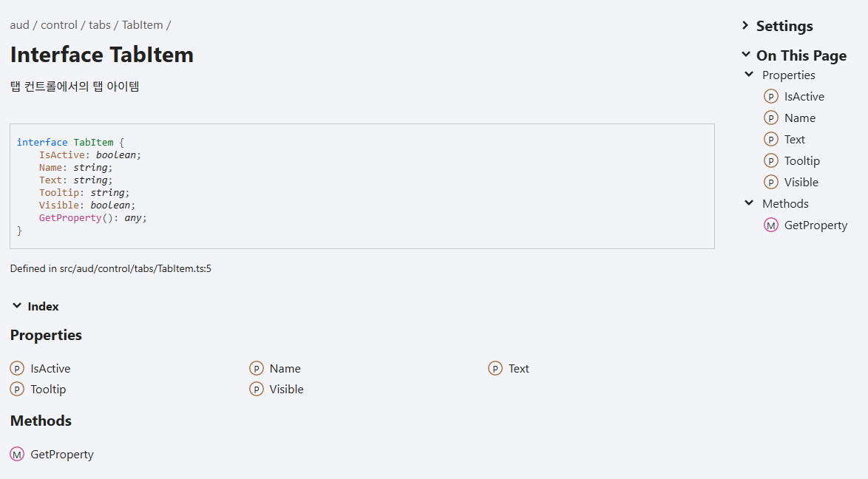Collapse the Index section
Viewport: 868px width, 479px height.
pos(17,306)
